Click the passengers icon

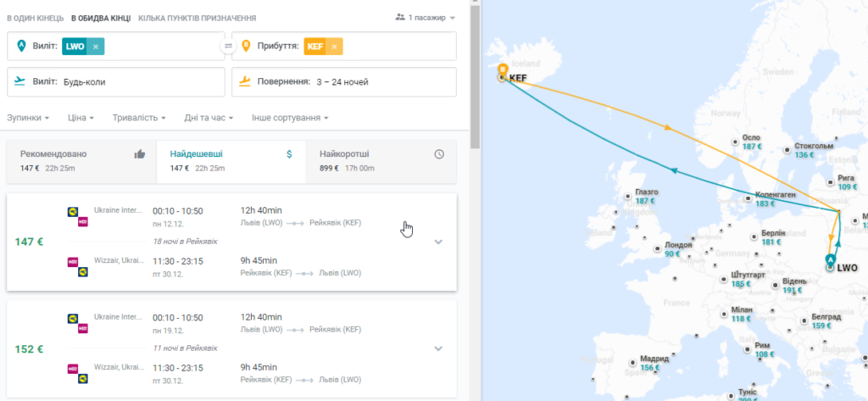pyautogui.click(x=400, y=18)
